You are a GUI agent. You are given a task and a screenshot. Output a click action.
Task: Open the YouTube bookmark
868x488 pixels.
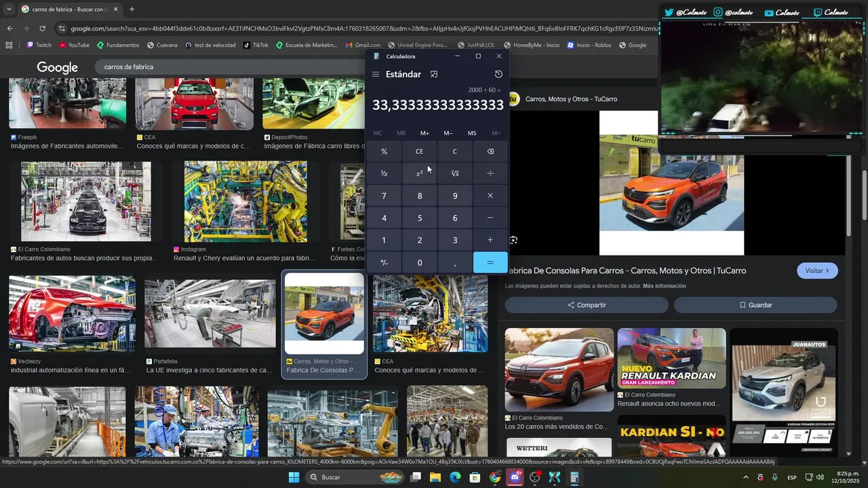(74, 45)
